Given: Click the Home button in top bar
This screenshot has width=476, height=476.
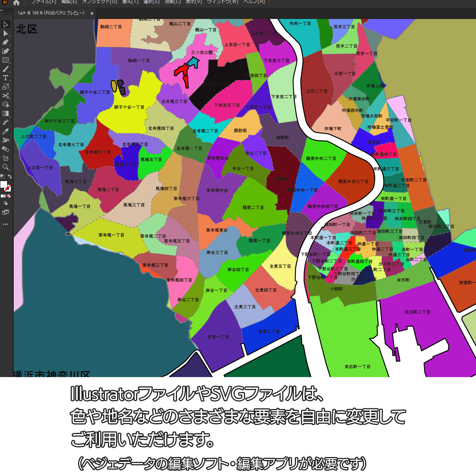Looking at the screenshot, I should click(16, 3).
